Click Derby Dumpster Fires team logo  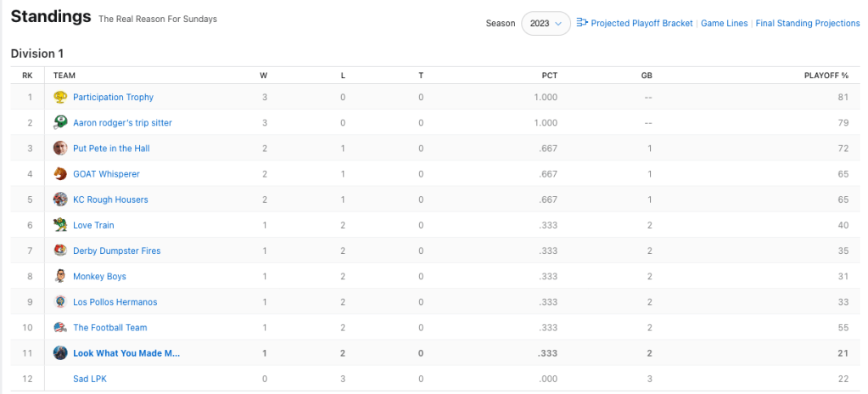60,250
